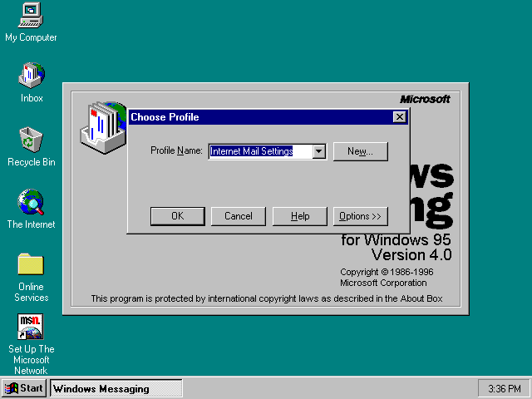Expand the Options >> button
Image resolution: width=532 pixels, height=399 pixels.
pos(360,216)
